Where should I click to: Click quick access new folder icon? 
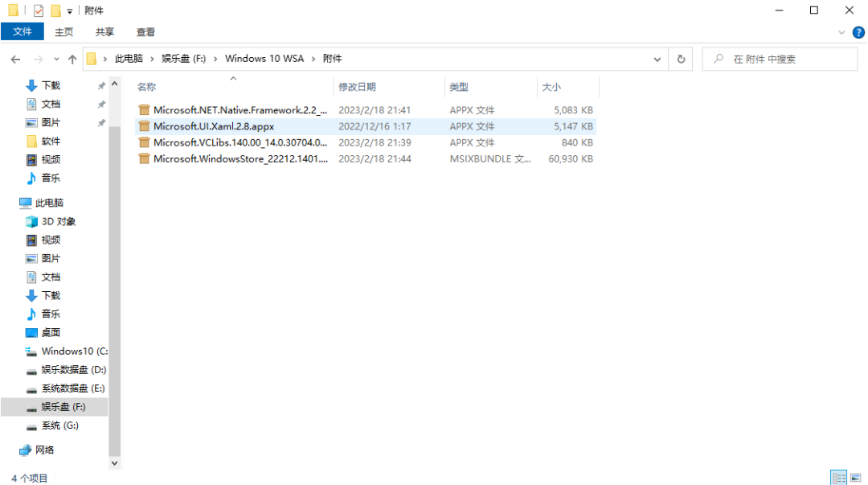pos(55,10)
